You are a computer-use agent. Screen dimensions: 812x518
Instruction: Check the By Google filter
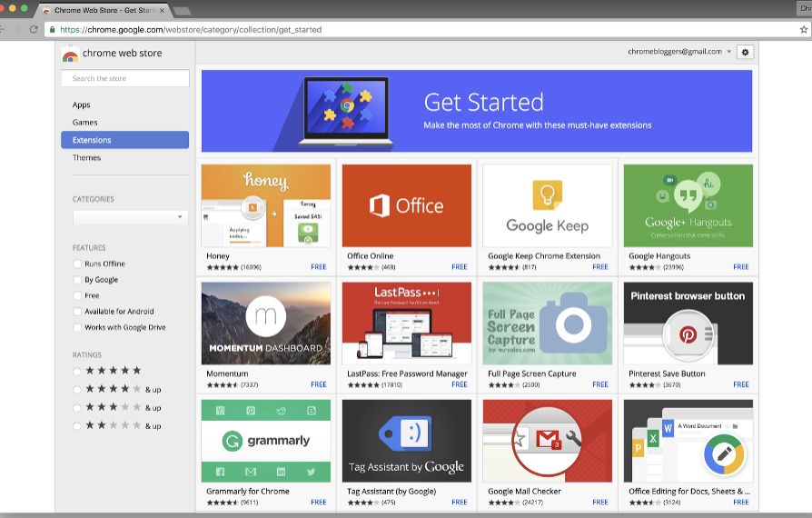pos(78,280)
